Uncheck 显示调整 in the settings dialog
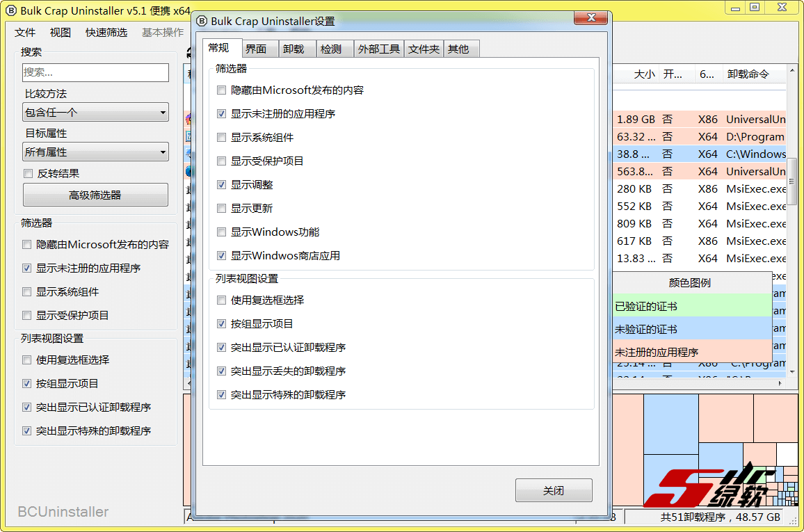Screen dimensions: 804x532 [x=221, y=185]
